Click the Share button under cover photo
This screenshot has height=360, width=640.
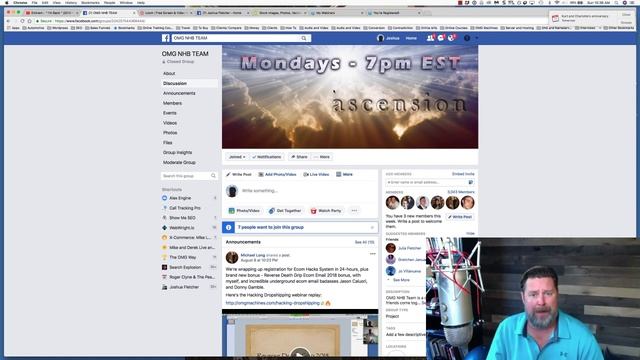click(299, 157)
